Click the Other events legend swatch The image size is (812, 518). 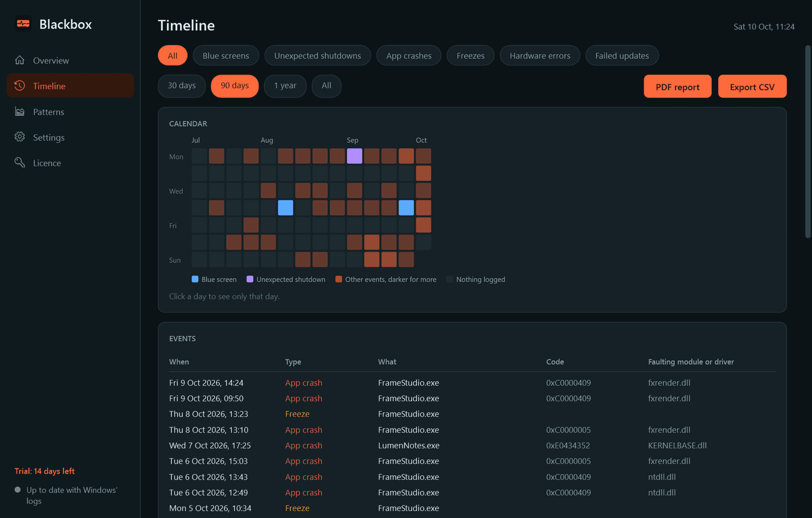(x=339, y=279)
